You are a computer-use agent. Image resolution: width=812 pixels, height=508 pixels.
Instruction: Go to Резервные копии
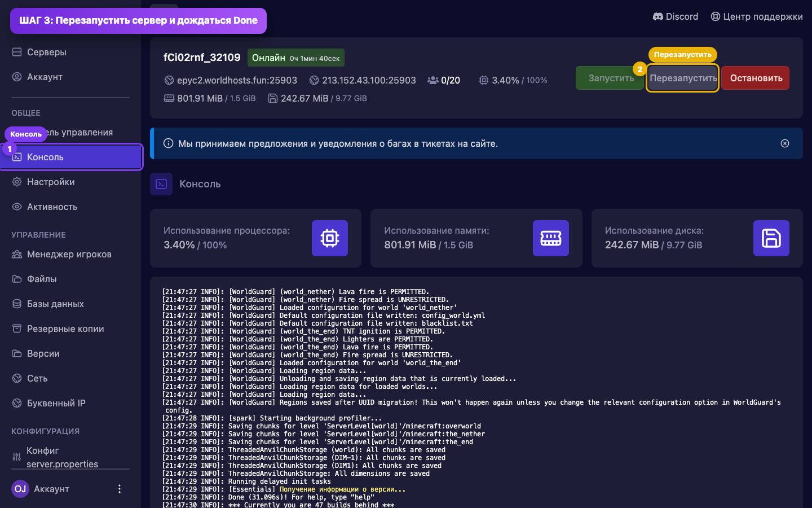(70, 329)
